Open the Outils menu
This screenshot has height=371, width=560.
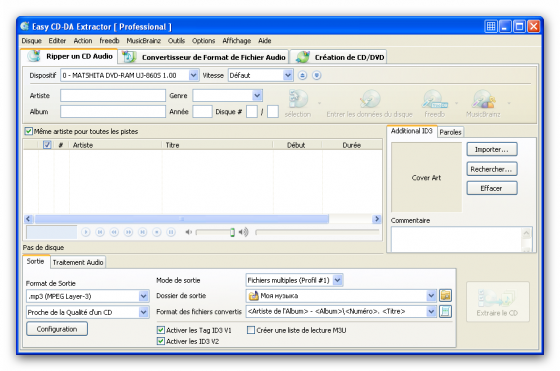pos(176,41)
